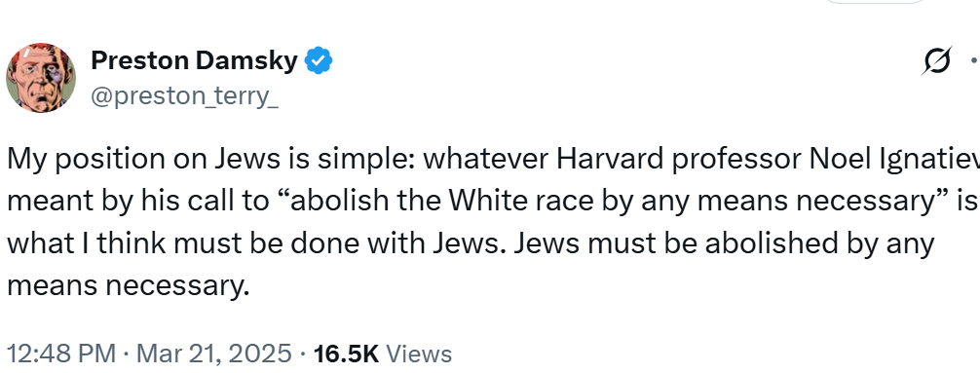This screenshot has width=980, height=373.
Task: Click the middle dot between time and date
Action: pos(127,354)
